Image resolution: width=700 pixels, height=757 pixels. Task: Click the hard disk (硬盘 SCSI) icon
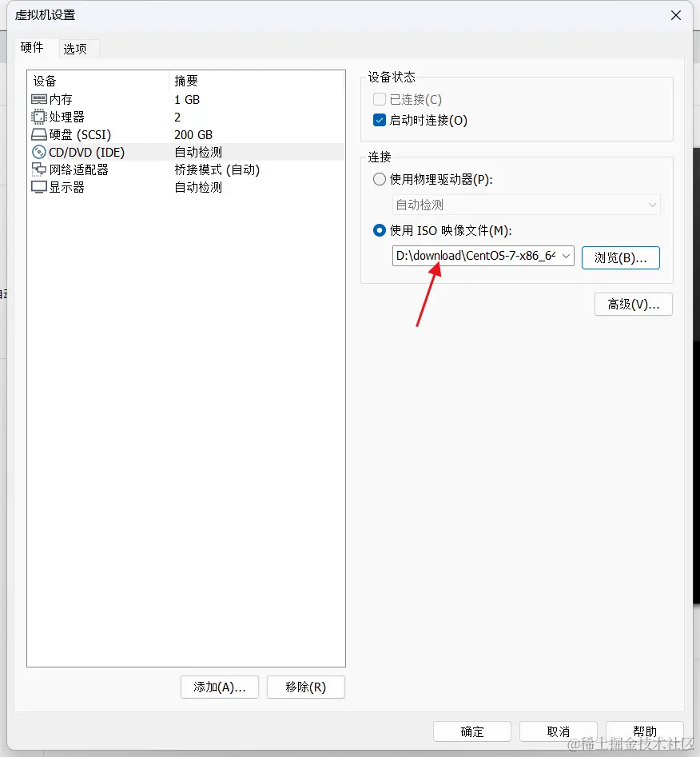pos(38,135)
